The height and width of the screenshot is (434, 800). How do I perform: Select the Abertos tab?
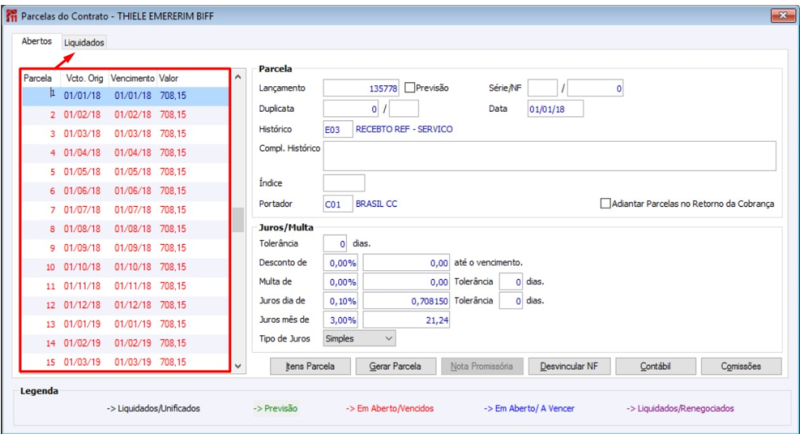37,41
